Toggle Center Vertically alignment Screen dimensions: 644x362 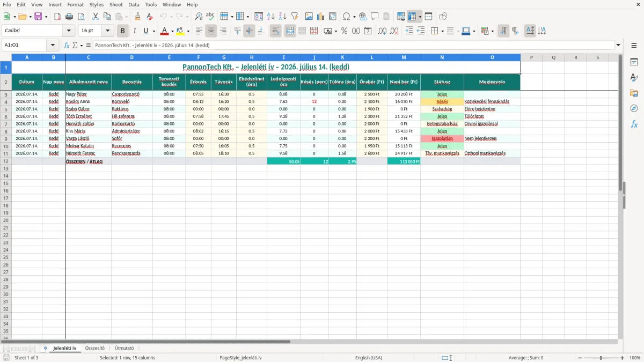coord(249,31)
